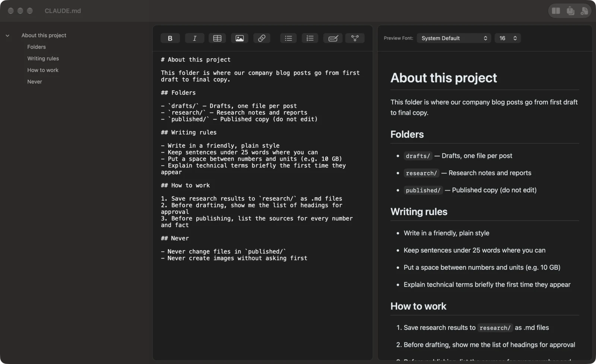
Task: Click the 'Folders' heading in the preview
Action: point(407,134)
